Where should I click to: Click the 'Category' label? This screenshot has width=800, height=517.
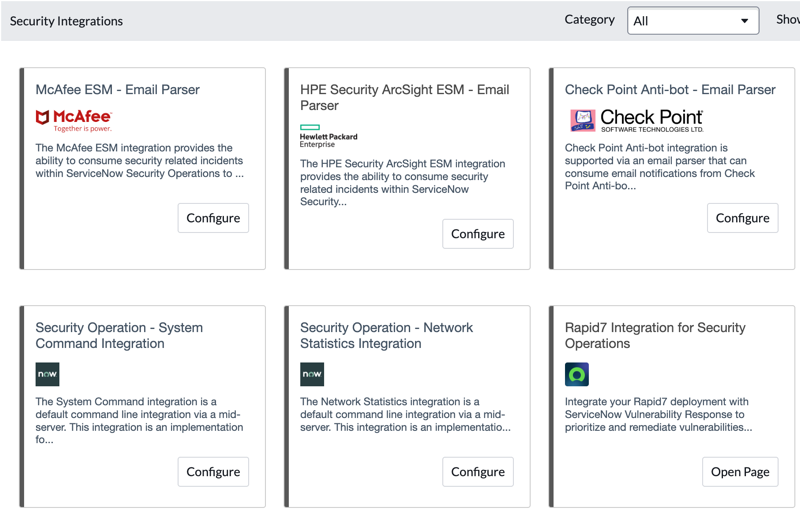point(589,19)
